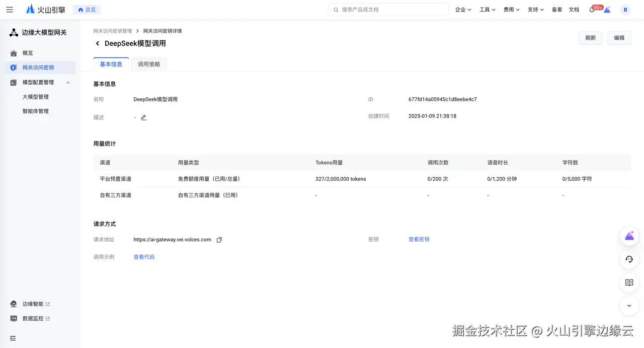Switch to the 基本信息 tab
The image size is (644, 348).
[111, 64]
